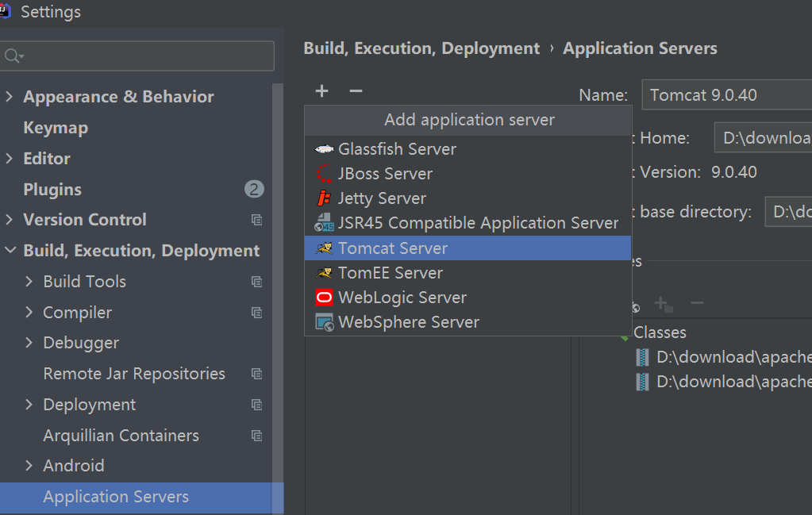Open the Keymap settings page
Viewport: 812px width, 515px height.
point(56,128)
